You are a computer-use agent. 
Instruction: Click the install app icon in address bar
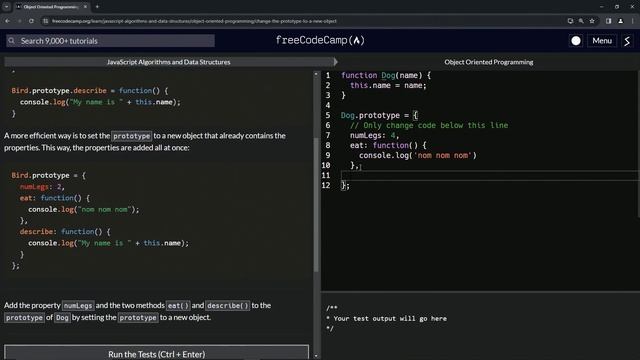click(x=570, y=21)
